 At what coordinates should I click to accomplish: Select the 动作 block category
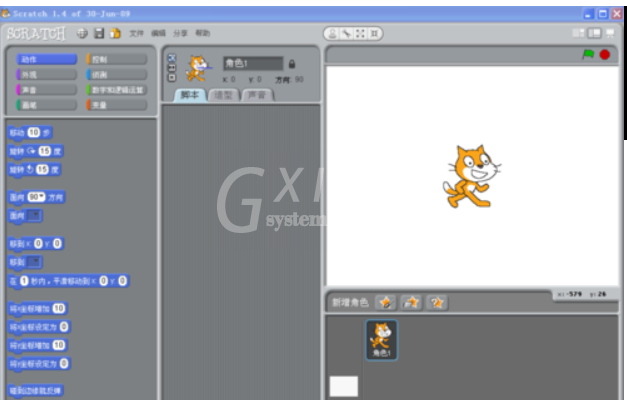(x=46, y=59)
